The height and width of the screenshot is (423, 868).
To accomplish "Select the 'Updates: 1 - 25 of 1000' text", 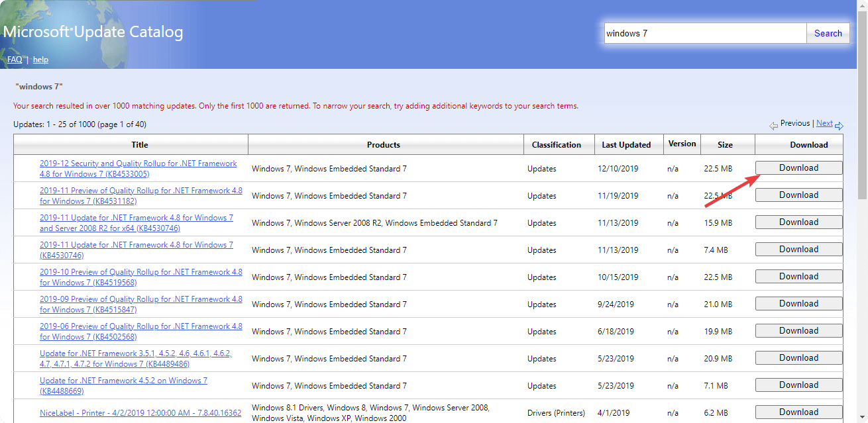I will [x=80, y=124].
